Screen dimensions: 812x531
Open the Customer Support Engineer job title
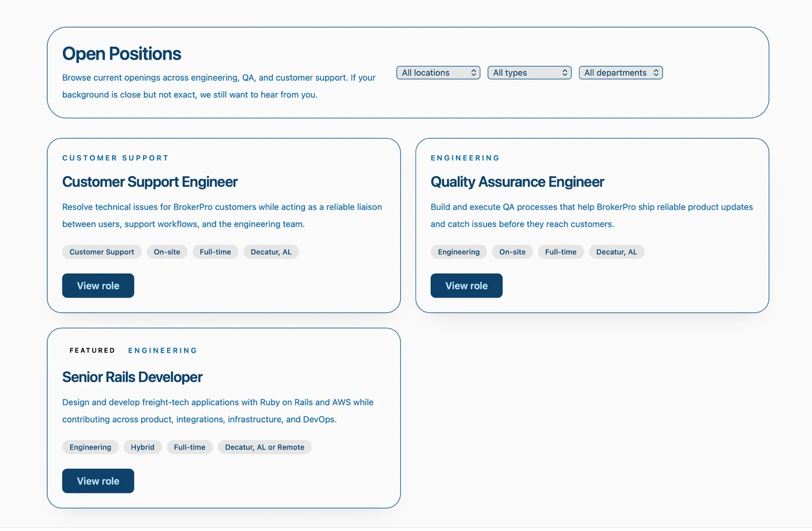point(149,182)
